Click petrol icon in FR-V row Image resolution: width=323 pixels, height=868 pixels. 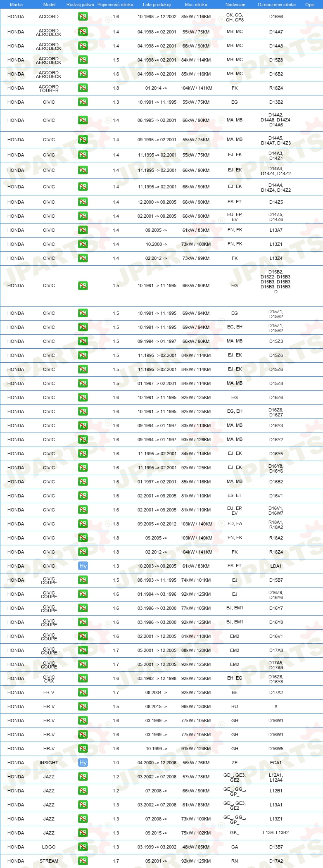point(83,692)
